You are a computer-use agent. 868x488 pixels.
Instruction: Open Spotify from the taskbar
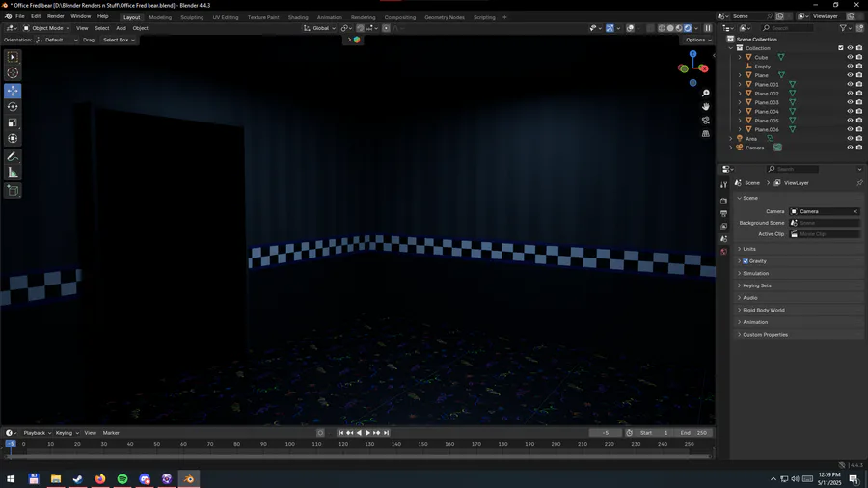[122, 478]
